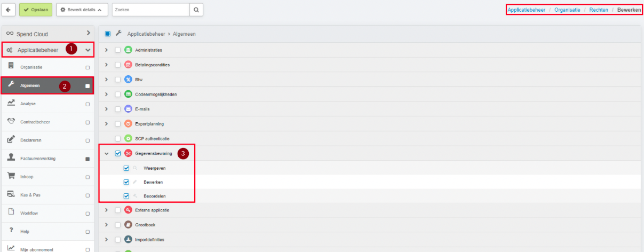
Task: Click the green Administraties bank icon
Action: 128,50
